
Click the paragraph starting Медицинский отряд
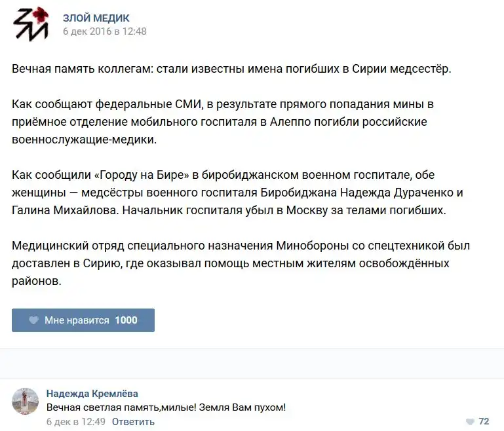241,263
